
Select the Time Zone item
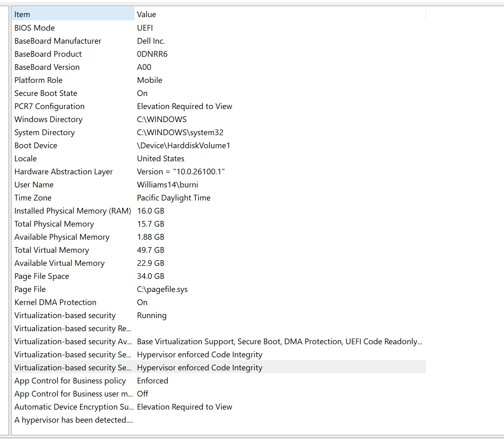tap(33, 198)
